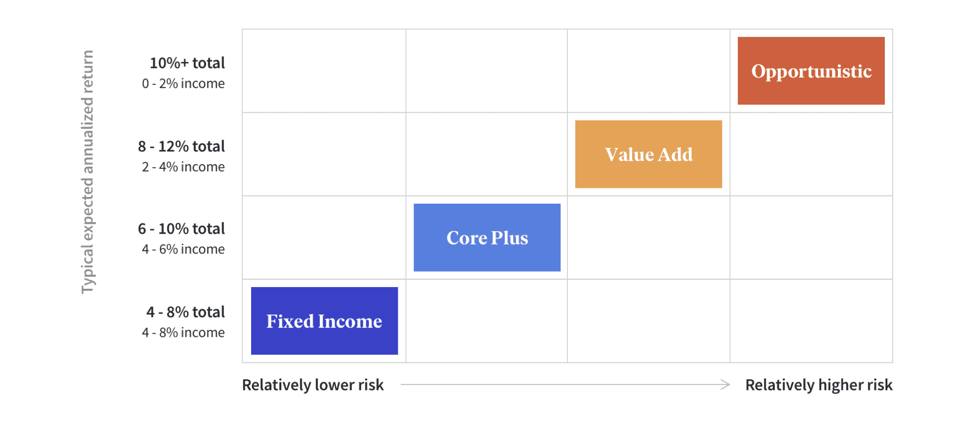Click the empty cell right of Value Add

811,154
